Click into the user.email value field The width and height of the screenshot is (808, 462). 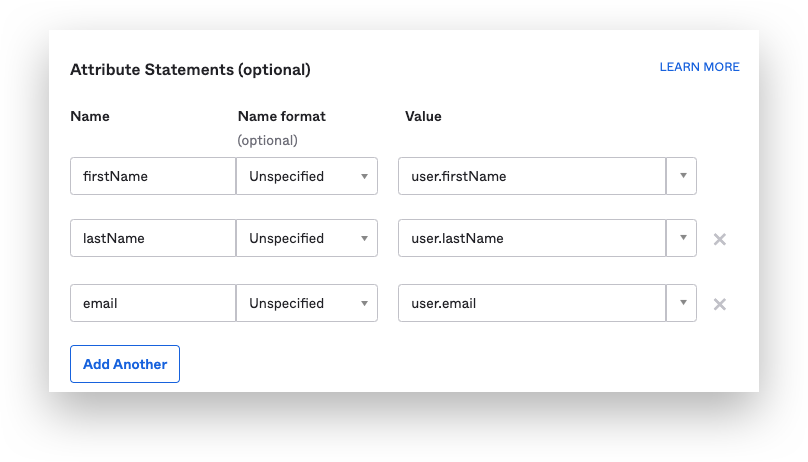point(531,303)
